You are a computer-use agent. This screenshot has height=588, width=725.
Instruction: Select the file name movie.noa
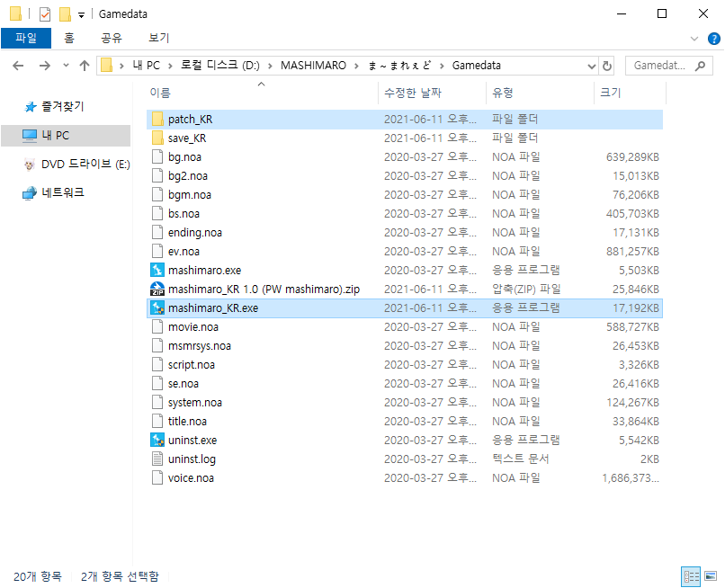click(x=192, y=327)
